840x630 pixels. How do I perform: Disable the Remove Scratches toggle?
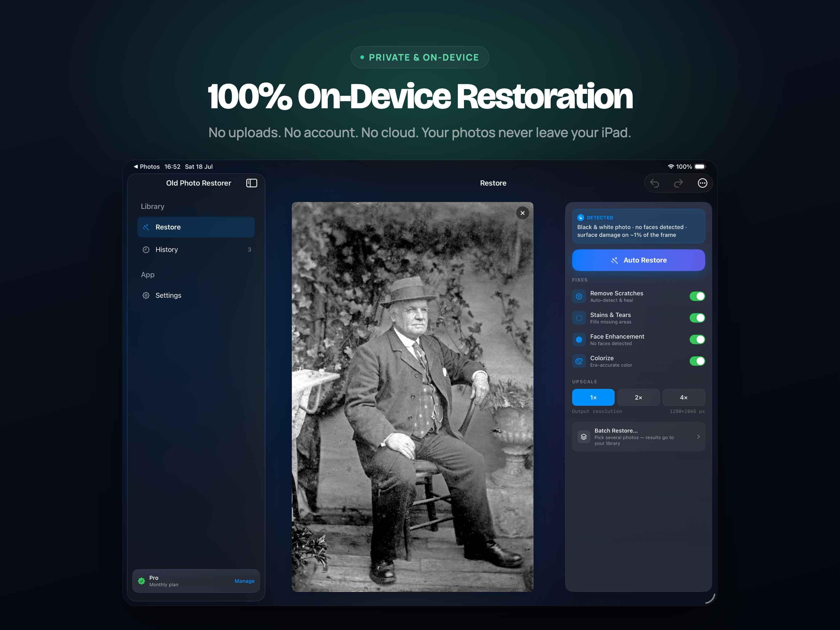[697, 296]
